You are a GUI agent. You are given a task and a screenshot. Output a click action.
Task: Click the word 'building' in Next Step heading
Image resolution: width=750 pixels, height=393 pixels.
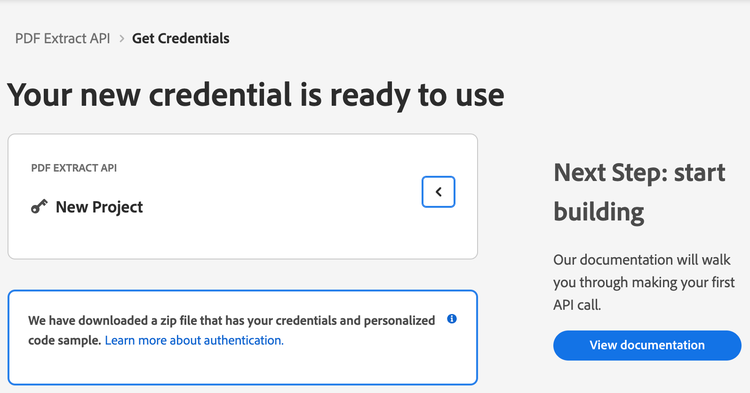tap(599, 212)
